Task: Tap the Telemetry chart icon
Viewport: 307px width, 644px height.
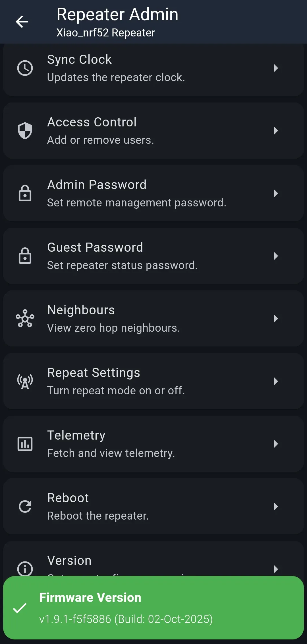Action: pyautogui.click(x=25, y=444)
